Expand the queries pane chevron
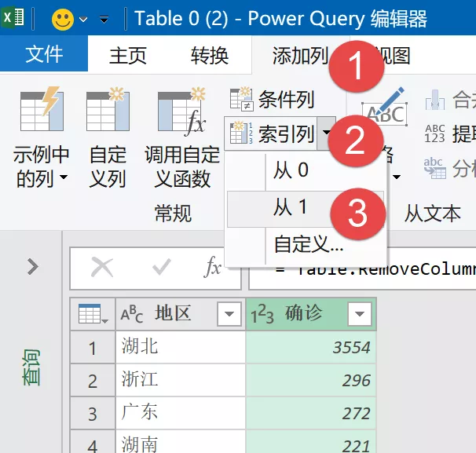 (33, 266)
